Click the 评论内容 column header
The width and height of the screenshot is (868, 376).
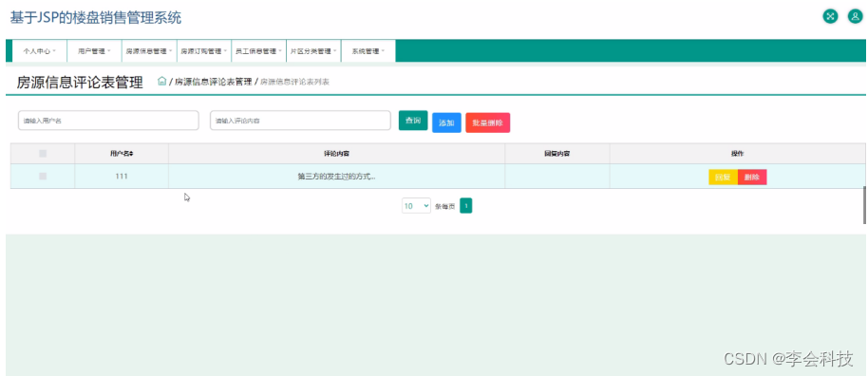click(336, 154)
